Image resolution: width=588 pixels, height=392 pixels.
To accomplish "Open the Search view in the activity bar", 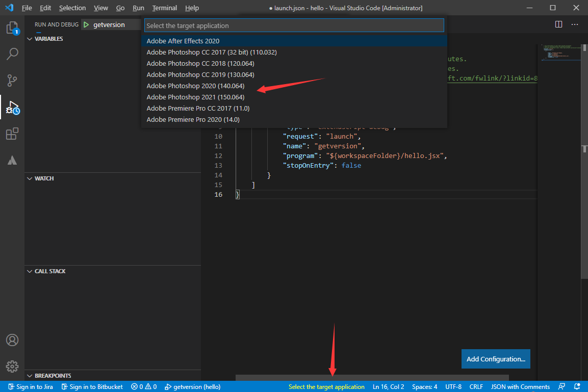I will [12, 53].
